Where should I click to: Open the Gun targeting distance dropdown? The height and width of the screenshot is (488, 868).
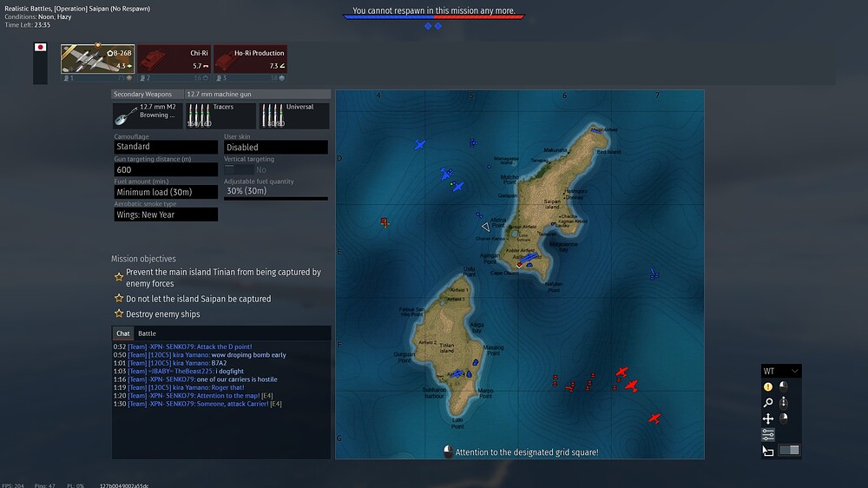pos(166,169)
